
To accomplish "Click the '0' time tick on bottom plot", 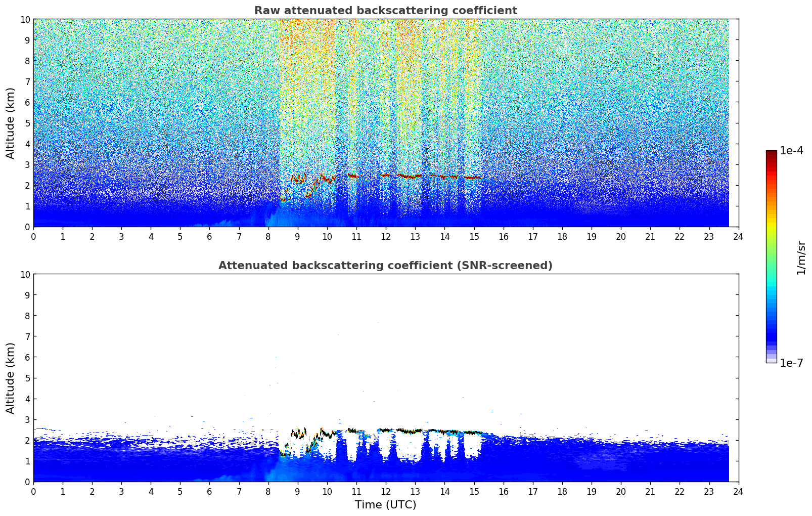I will 34,491.
